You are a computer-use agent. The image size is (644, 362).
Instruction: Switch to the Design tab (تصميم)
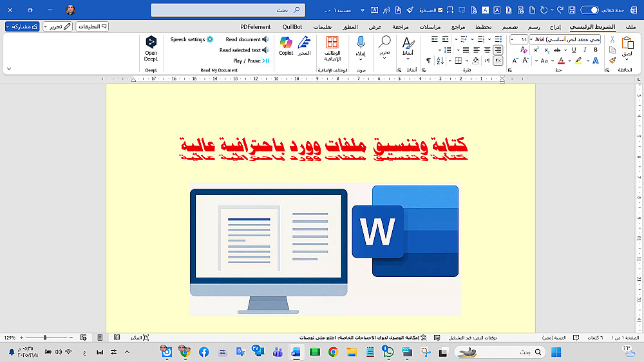510,26
